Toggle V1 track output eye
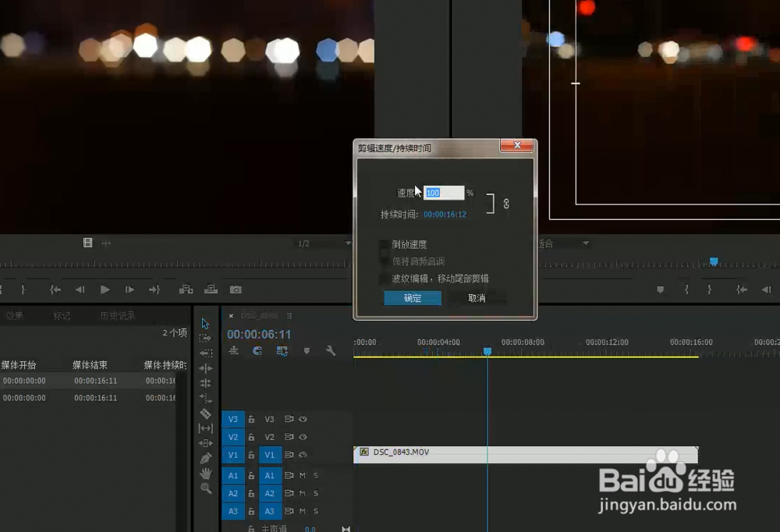This screenshot has width=780, height=532. pos(303,455)
